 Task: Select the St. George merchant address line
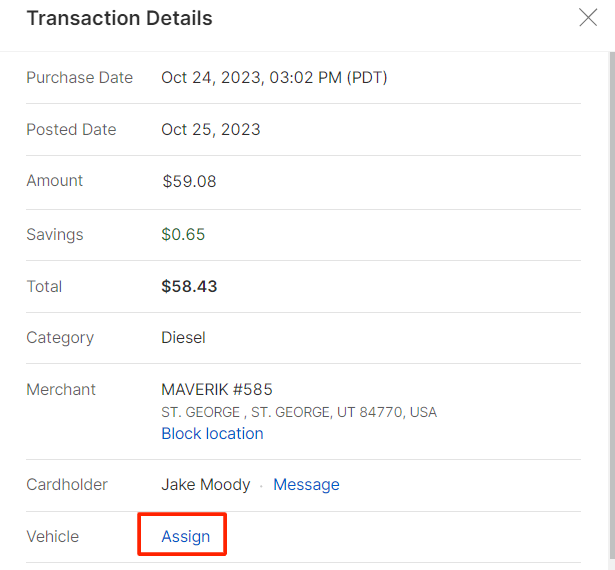pos(299,412)
